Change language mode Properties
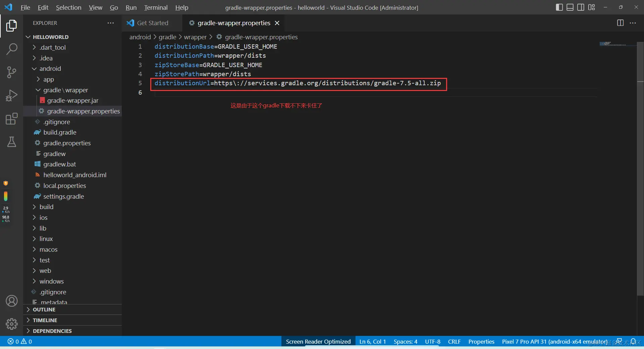 [x=481, y=342]
